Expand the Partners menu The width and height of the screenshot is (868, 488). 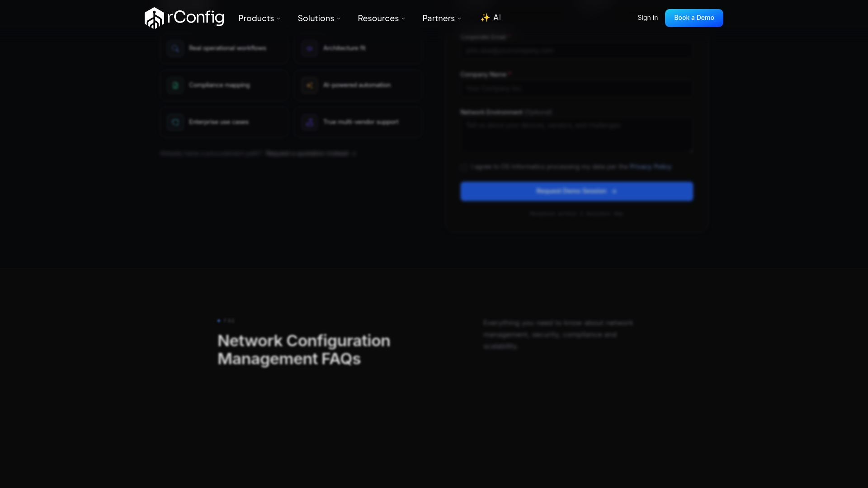point(442,19)
